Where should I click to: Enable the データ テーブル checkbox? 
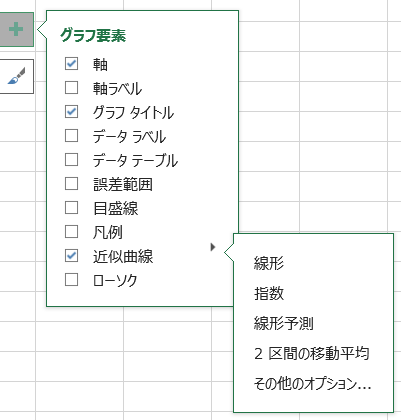[x=72, y=160]
